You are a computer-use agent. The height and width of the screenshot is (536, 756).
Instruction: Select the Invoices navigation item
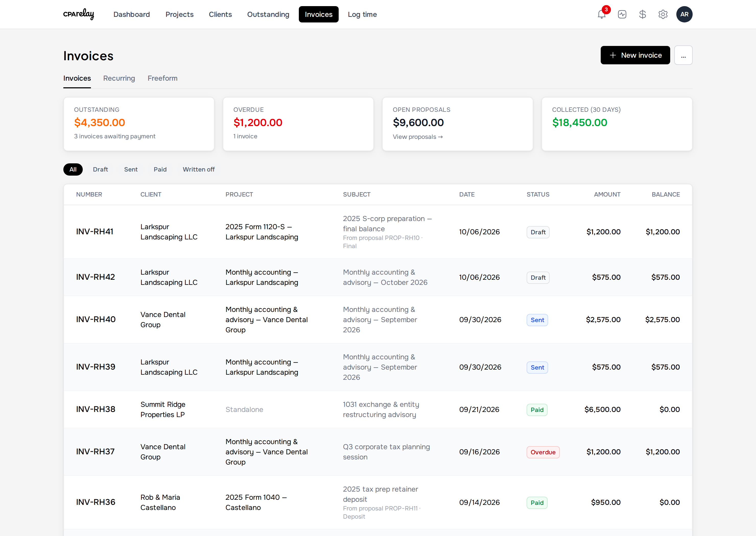tap(318, 14)
